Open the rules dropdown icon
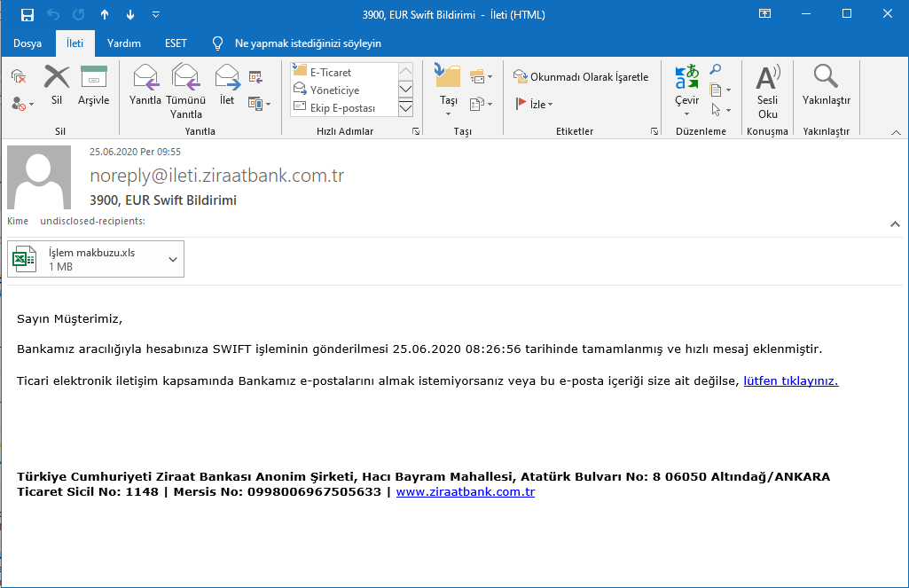 (x=481, y=76)
